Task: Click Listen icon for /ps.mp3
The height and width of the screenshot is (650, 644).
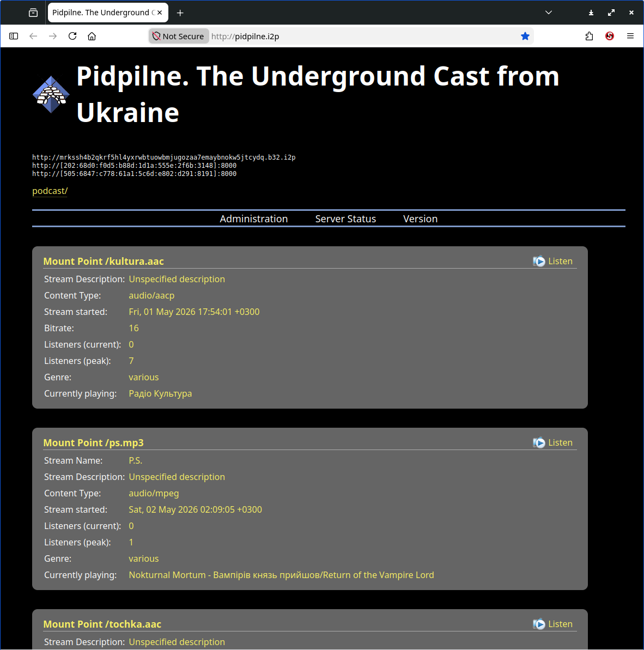Action: pos(539,443)
